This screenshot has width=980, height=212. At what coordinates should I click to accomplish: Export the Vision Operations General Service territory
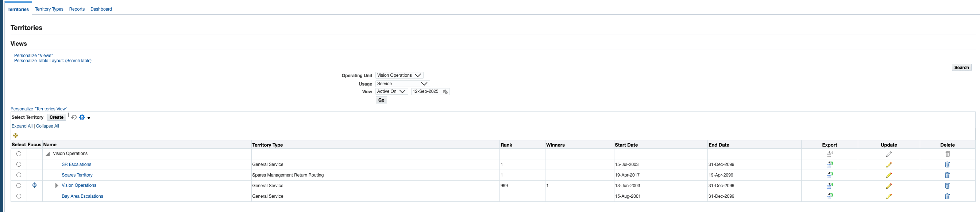[829, 186]
